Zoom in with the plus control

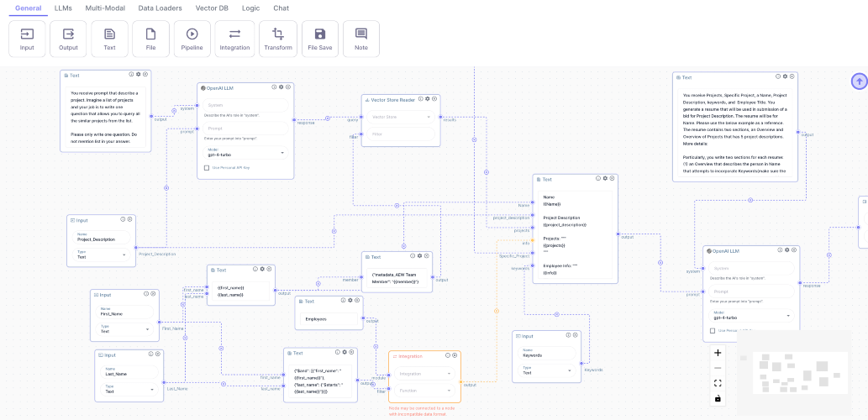coord(718,353)
